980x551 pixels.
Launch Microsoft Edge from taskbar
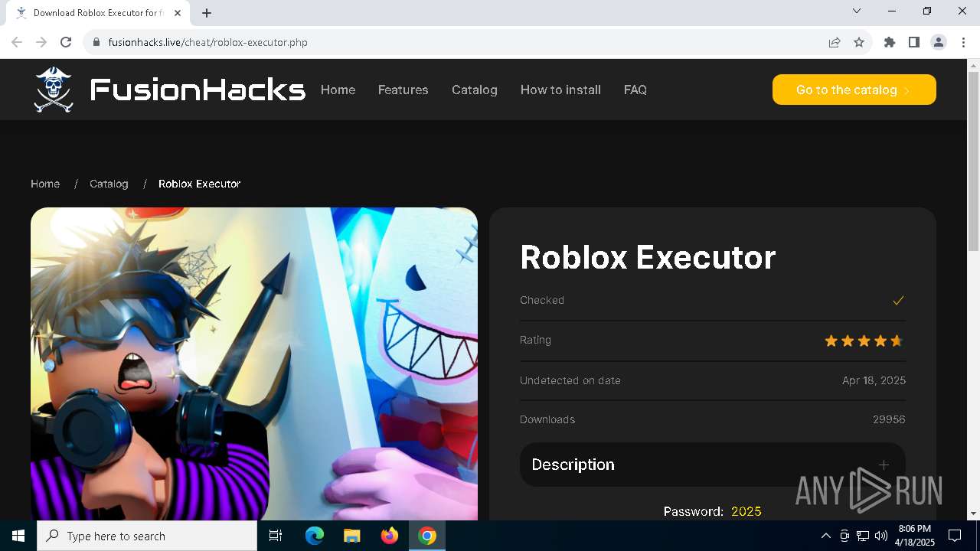315,536
